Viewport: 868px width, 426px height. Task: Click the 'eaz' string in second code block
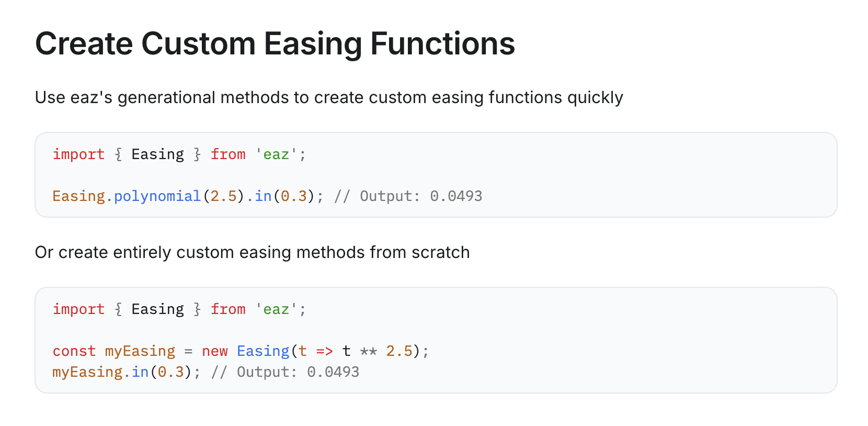coord(276,309)
